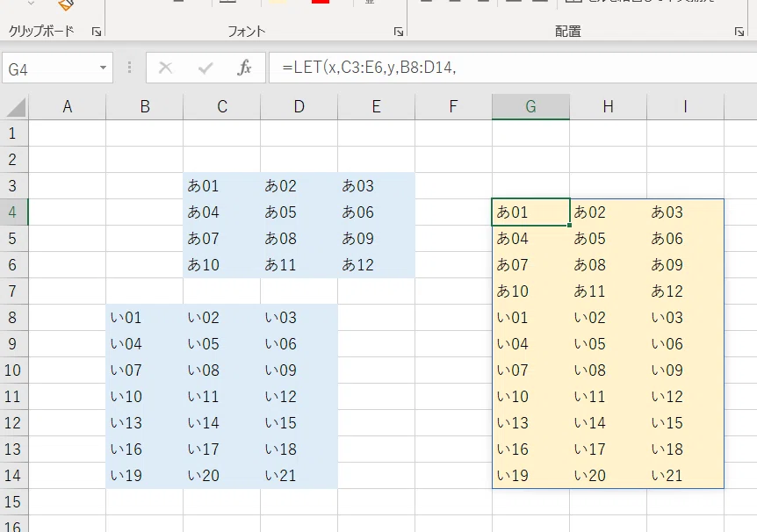The image size is (757, 532).
Task: Select column C header
Action: [222, 107]
